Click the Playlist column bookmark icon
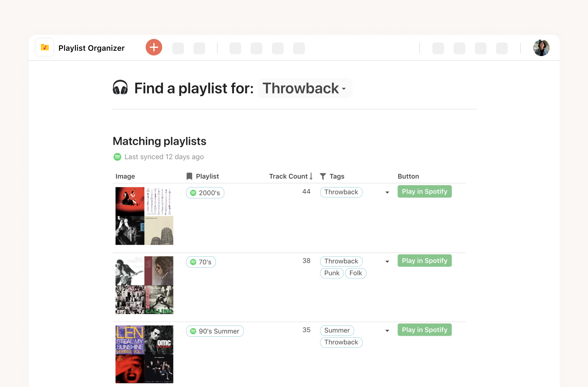 pos(189,176)
